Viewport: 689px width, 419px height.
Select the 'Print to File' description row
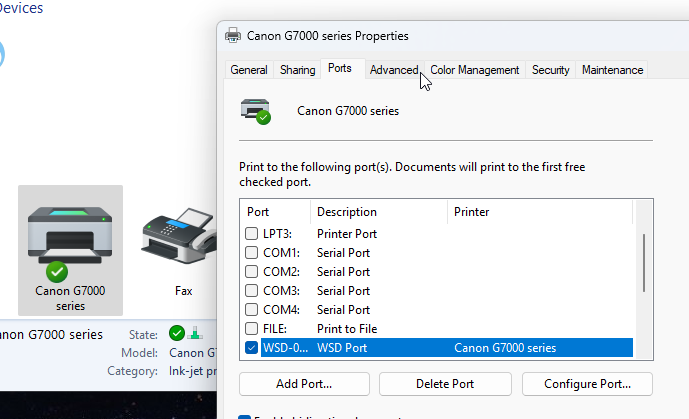coord(347,329)
